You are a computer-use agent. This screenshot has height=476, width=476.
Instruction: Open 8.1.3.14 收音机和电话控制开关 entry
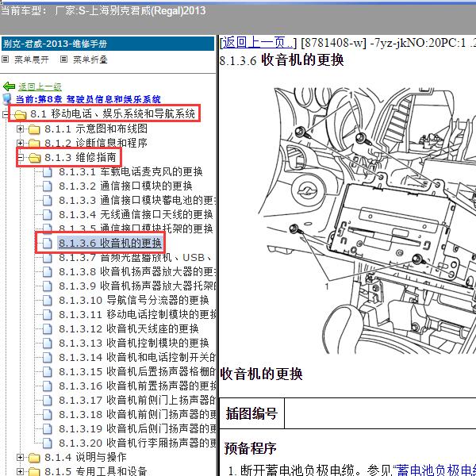pyautogui.click(x=137, y=357)
